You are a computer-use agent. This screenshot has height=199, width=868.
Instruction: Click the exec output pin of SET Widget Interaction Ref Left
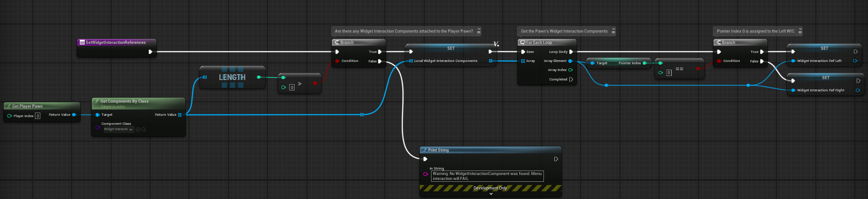tap(856, 52)
